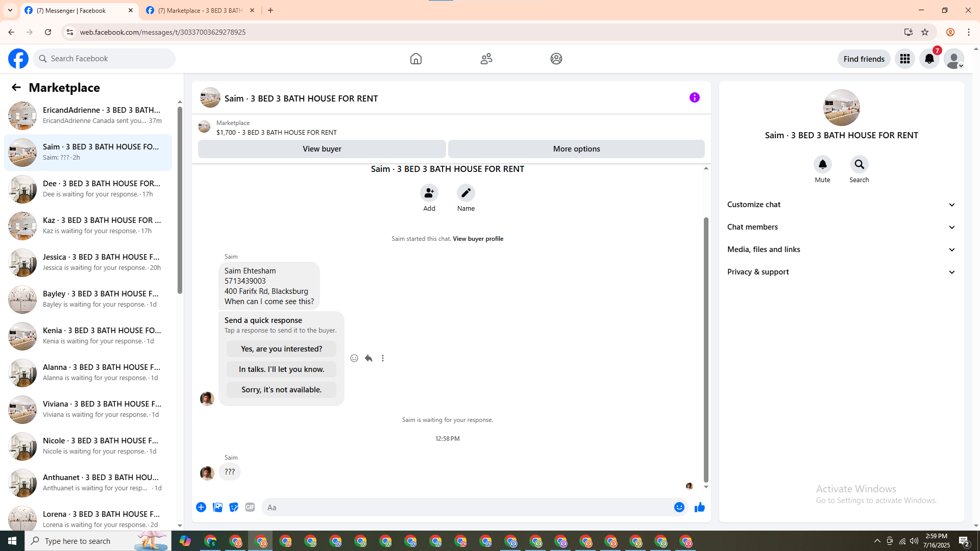Image resolution: width=980 pixels, height=551 pixels.
Task: Open more message options (three dots)
Action: 383,358
